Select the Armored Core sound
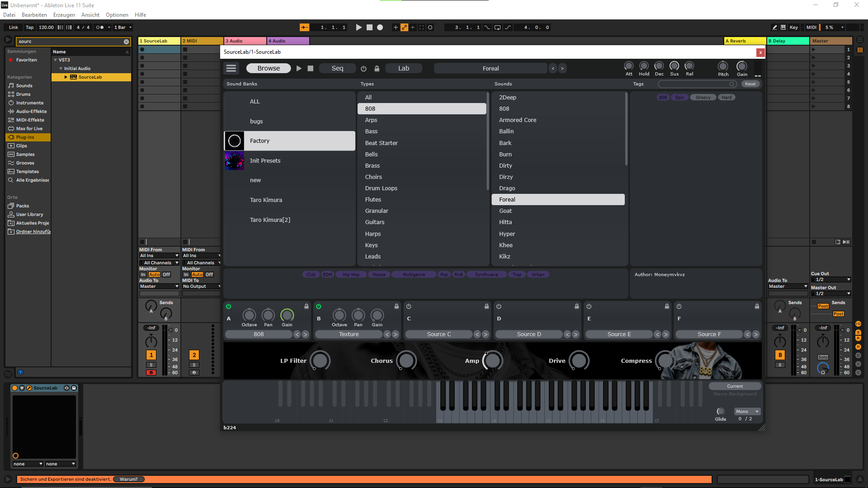Screen dimensions: 868x488 [x=558, y=120]
